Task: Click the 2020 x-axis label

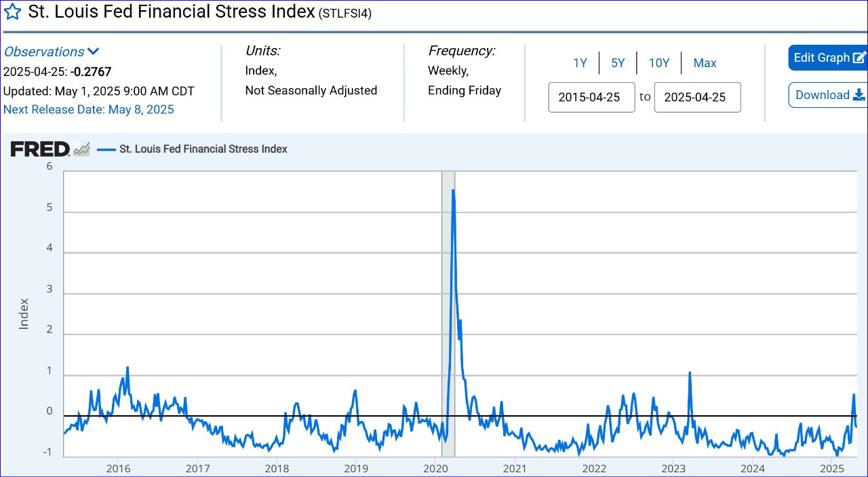Action: pyautogui.click(x=435, y=469)
